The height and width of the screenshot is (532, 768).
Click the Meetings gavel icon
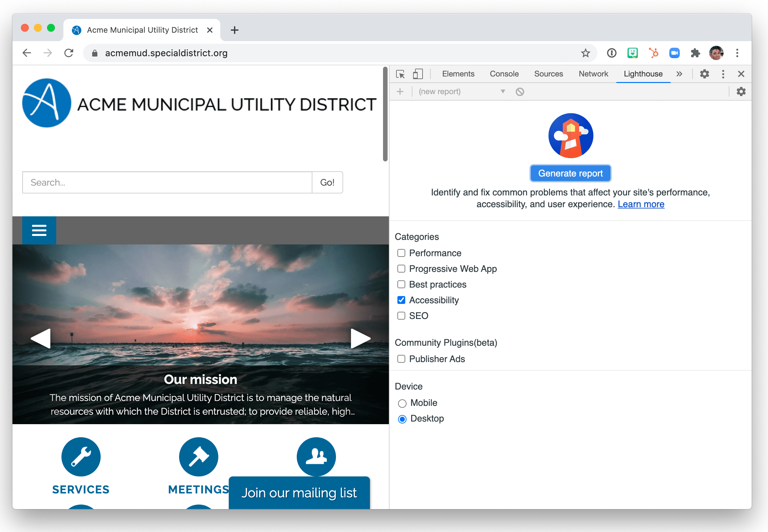click(198, 457)
